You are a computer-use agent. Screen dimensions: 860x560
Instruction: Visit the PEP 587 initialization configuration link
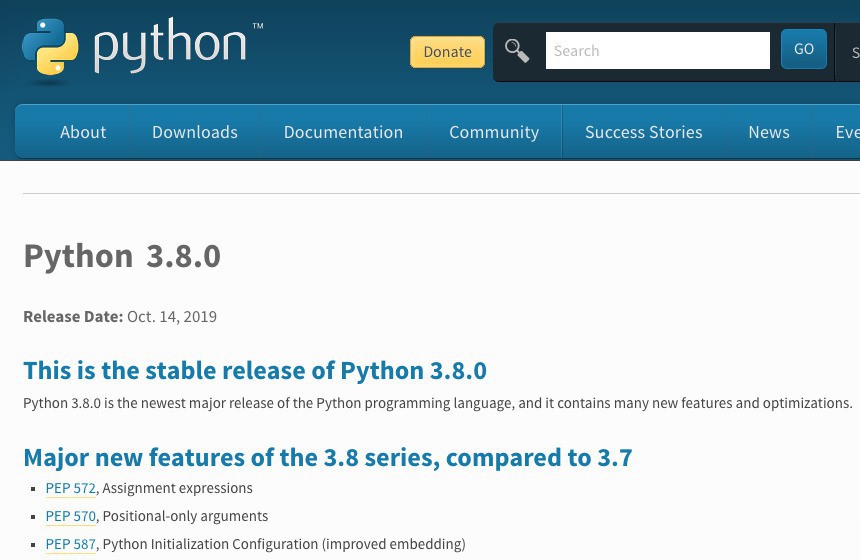point(70,544)
